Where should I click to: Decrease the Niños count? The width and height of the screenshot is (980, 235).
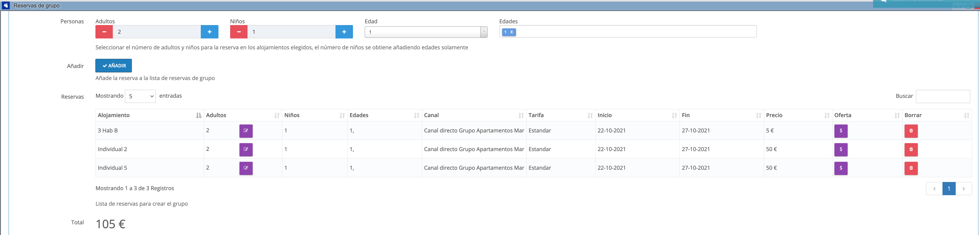238,32
